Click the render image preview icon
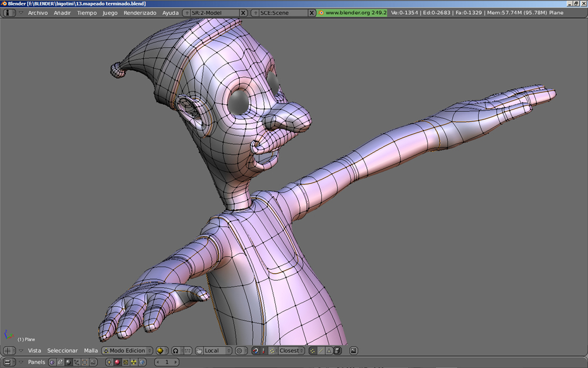Image resolution: width=588 pixels, height=368 pixels. tap(353, 351)
